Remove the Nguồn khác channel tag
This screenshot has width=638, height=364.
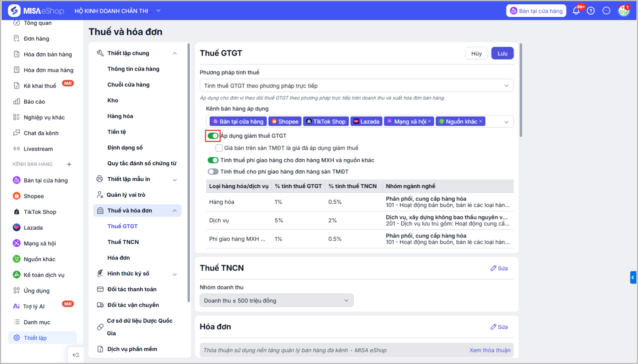click(481, 121)
